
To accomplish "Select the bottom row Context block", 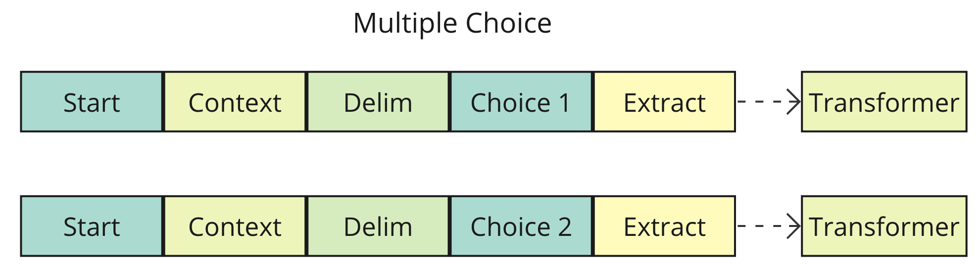I will coord(235,226).
